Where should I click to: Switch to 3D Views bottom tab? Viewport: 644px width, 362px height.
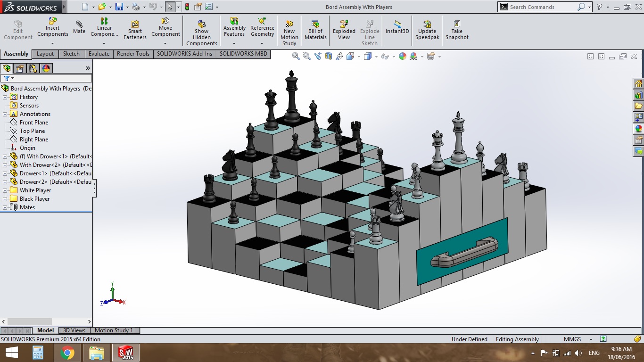point(74,330)
